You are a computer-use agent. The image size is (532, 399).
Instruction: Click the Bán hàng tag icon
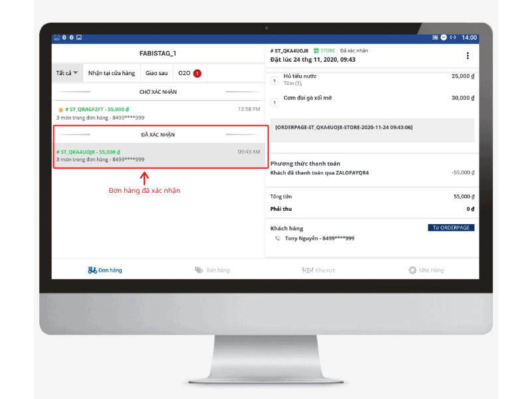[x=199, y=270]
